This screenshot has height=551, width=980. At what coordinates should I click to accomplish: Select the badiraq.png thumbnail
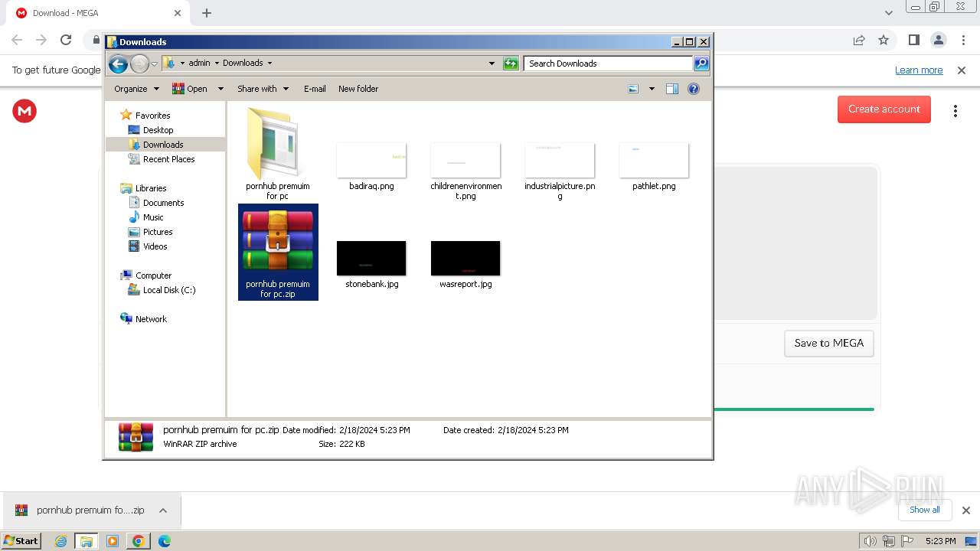[x=371, y=160]
